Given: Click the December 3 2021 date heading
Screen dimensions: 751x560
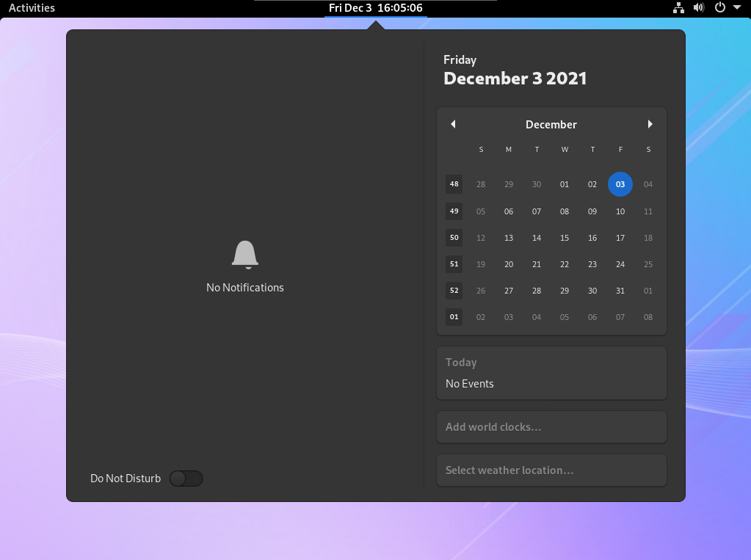Looking at the screenshot, I should 515,79.
